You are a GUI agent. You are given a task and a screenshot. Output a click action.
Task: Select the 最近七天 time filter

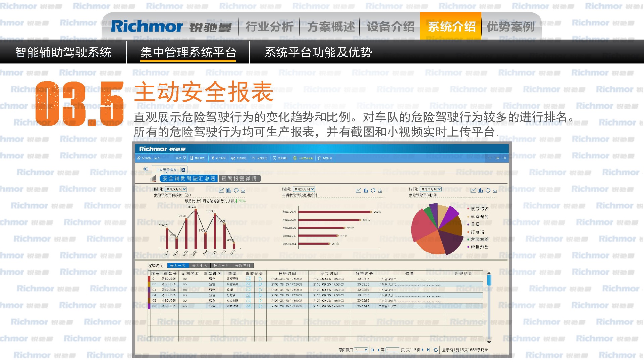(x=199, y=266)
